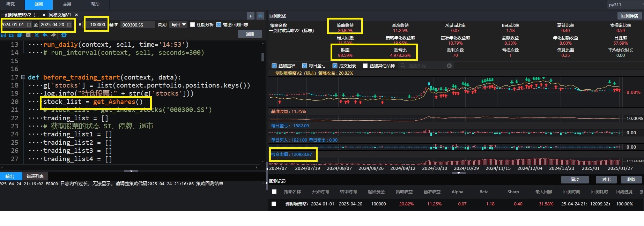The width and height of the screenshot is (644, 226).
Task: Switch to the 交易 menu tab
Action: pyautogui.click(x=67, y=4)
